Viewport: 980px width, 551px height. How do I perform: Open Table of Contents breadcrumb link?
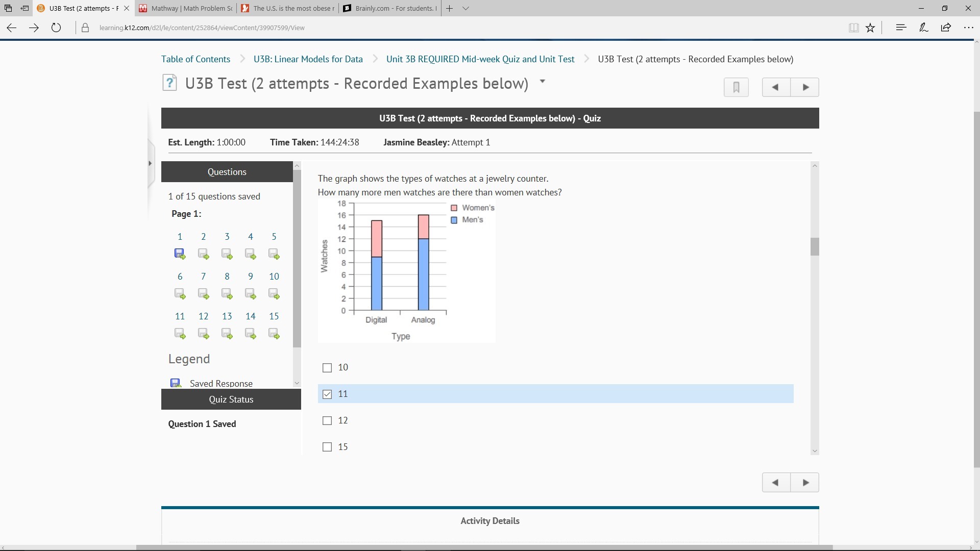pos(195,59)
